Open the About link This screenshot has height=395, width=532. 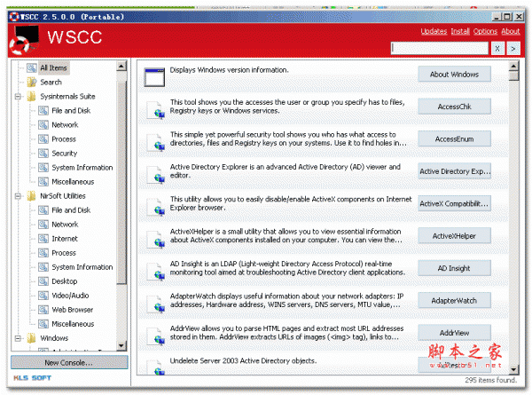511,31
